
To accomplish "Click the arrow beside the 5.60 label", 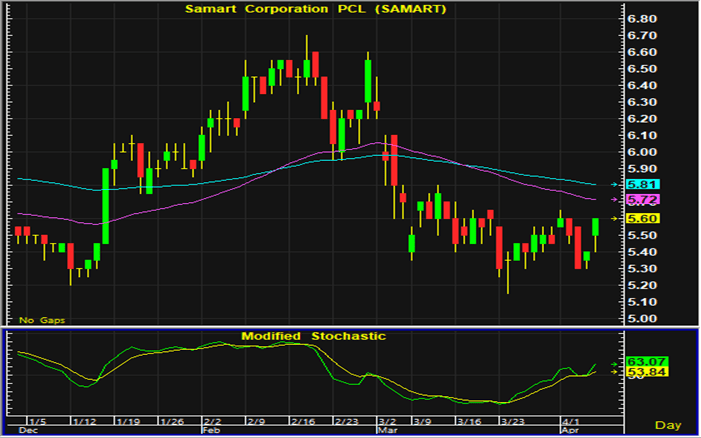I will [x=615, y=219].
